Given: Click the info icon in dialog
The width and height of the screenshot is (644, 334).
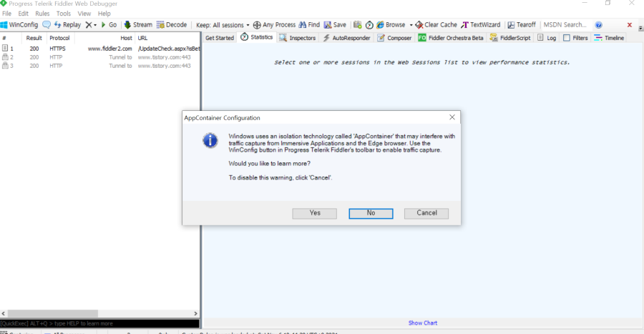Looking at the screenshot, I should (x=210, y=141).
